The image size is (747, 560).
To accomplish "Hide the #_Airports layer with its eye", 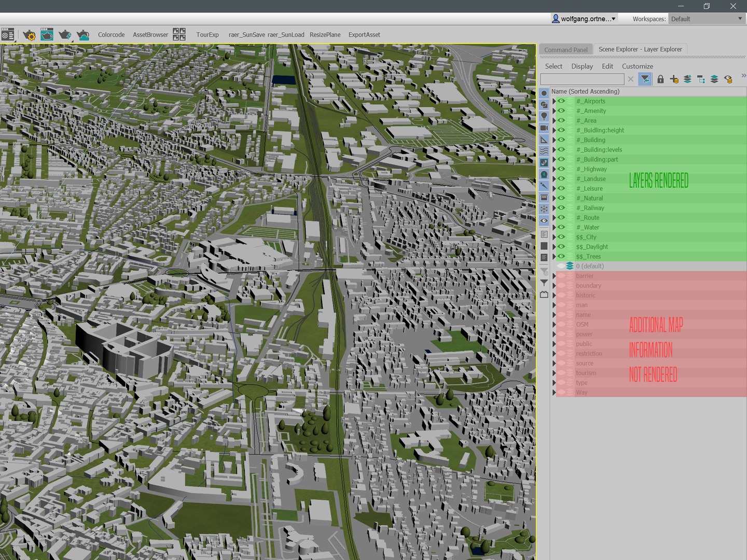I will [x=561, y=101].
